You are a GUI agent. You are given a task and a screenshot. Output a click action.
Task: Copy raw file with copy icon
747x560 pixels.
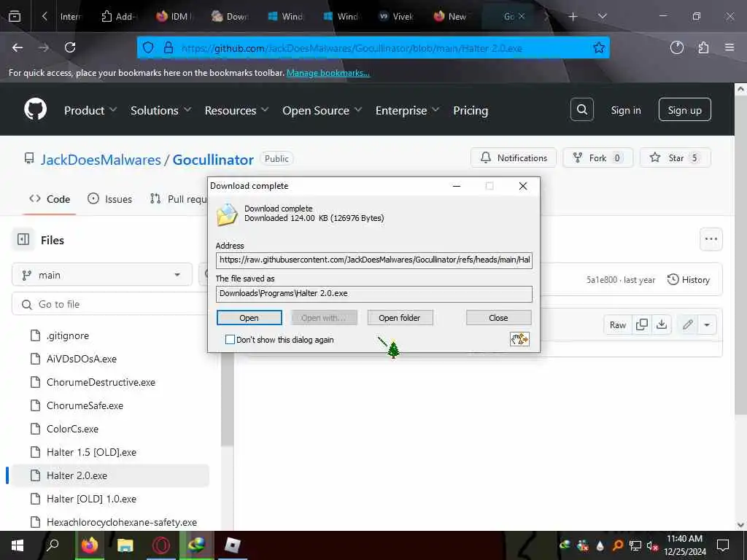pos(642,324)
